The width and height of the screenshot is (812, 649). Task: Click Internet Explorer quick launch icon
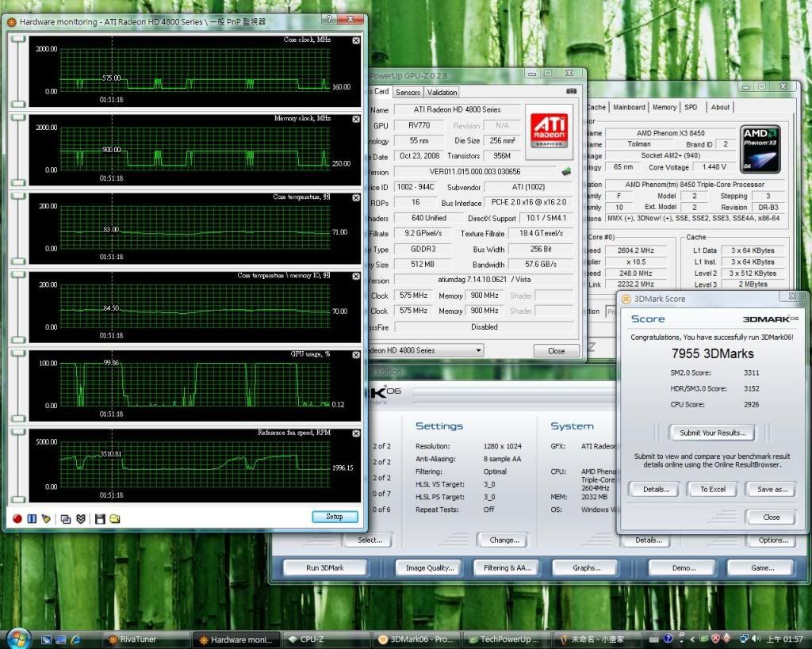[x=75, y=639]
